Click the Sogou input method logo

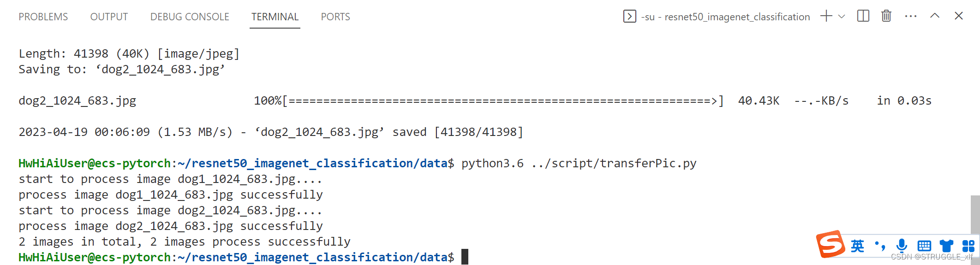coord(830,244)
